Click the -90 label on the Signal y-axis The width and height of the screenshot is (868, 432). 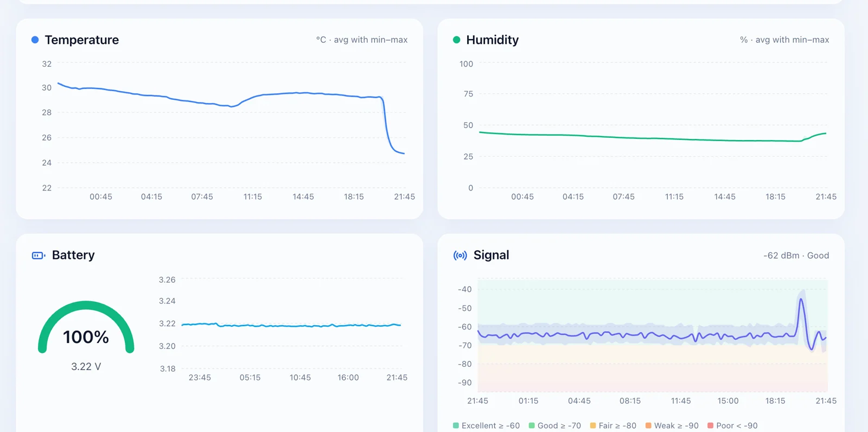tap(465, 383)
